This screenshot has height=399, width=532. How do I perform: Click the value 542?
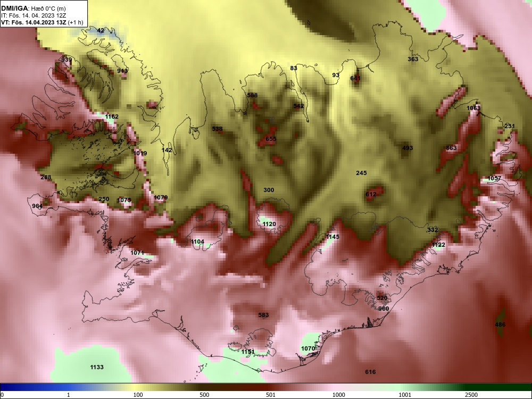pyautogui.click(x=298, y=106)
